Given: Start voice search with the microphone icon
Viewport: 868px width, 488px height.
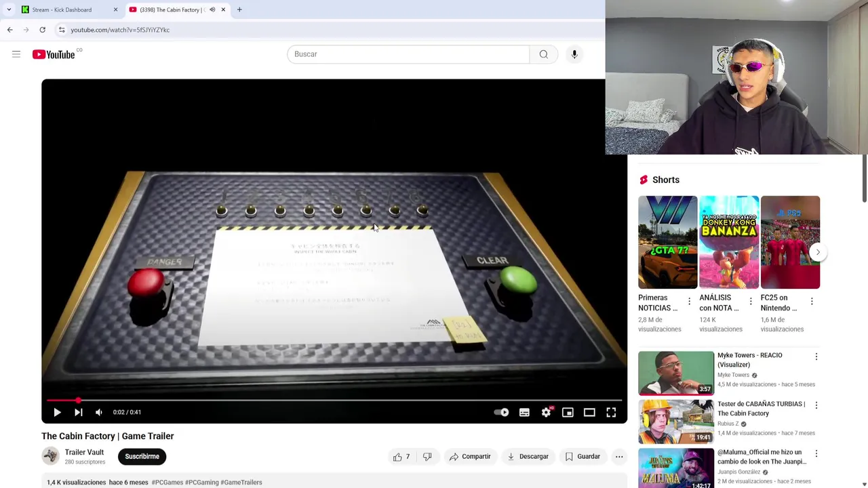Looking at the screenshot, I should [x=574, y=54].
